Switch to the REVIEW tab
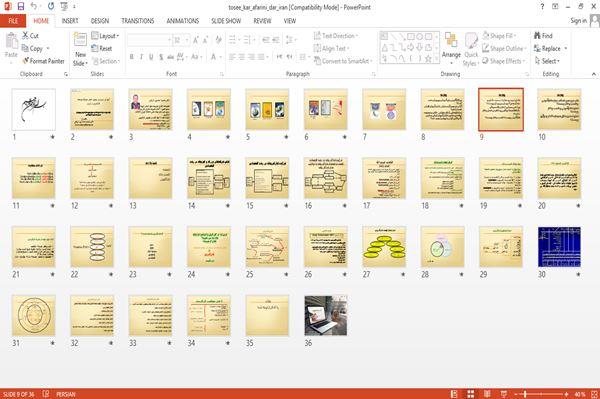This screenshot has width=600, height=399. click(262, 21)
